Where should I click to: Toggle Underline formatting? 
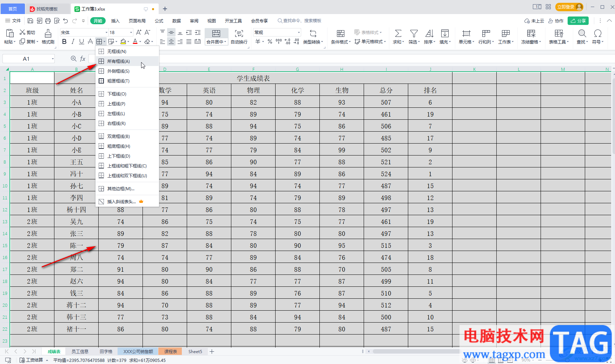81,41
